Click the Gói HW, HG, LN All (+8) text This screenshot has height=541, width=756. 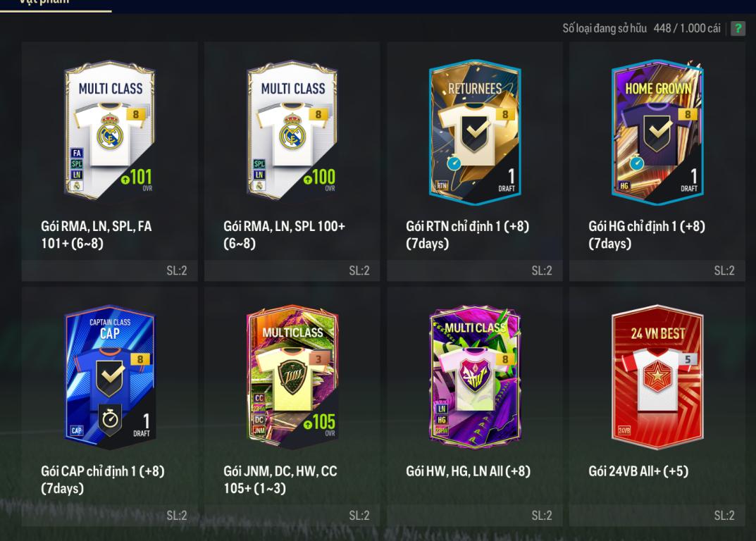pos(468,471)
